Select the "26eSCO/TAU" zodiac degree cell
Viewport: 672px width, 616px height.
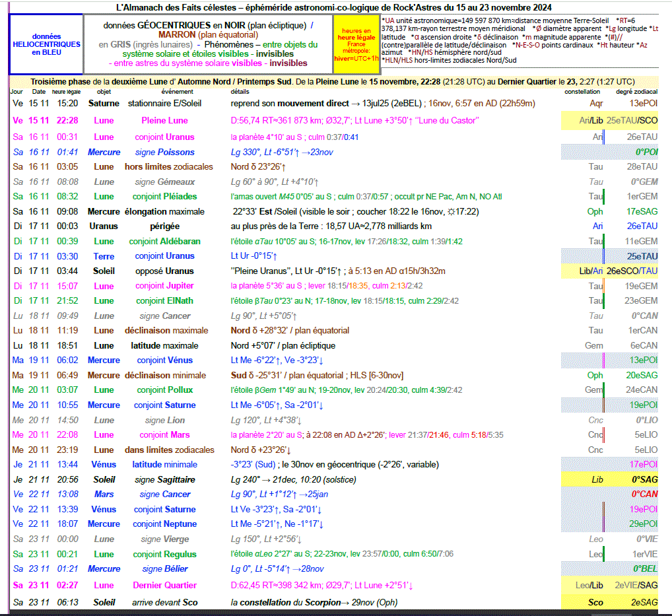[632, 271]
